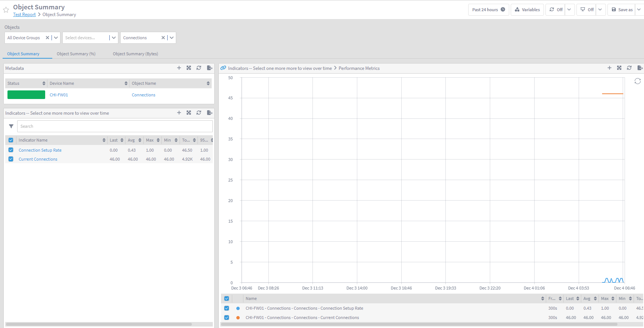Viewport: 644px width, 328px height.
Task: Toggle select-all checkbox in Indicator Name header
Action: [x=11, y=140]
